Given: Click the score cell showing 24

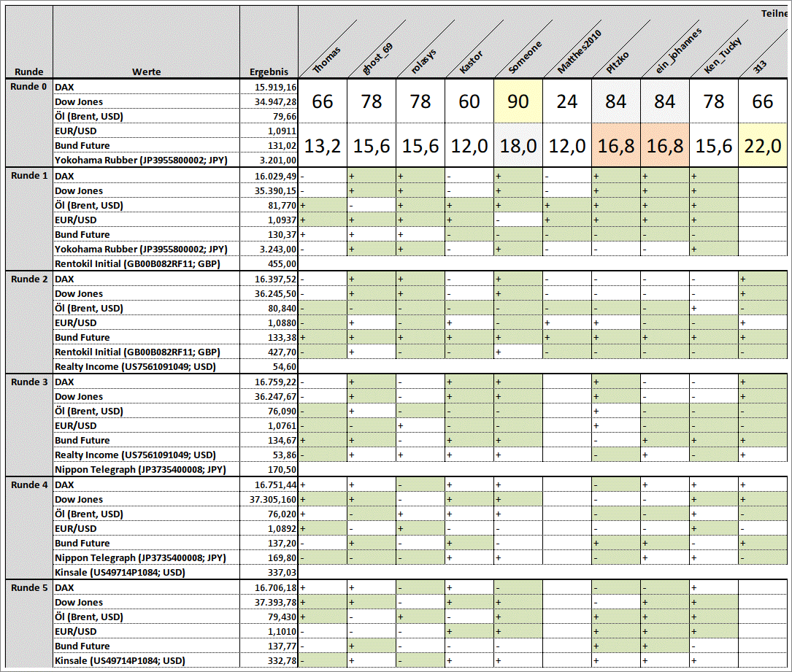Looking at the screenshot, I should [566, 101].
